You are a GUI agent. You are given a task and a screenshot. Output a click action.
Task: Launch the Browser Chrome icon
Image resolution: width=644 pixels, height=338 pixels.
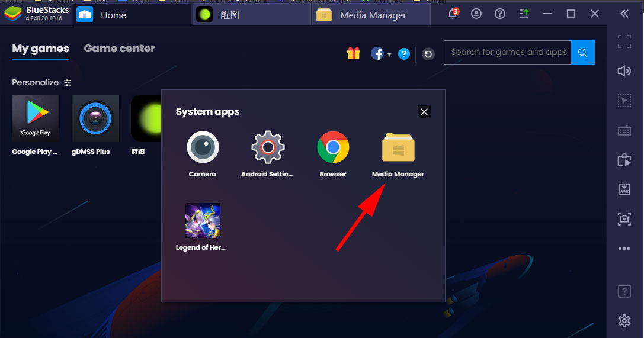333,148
